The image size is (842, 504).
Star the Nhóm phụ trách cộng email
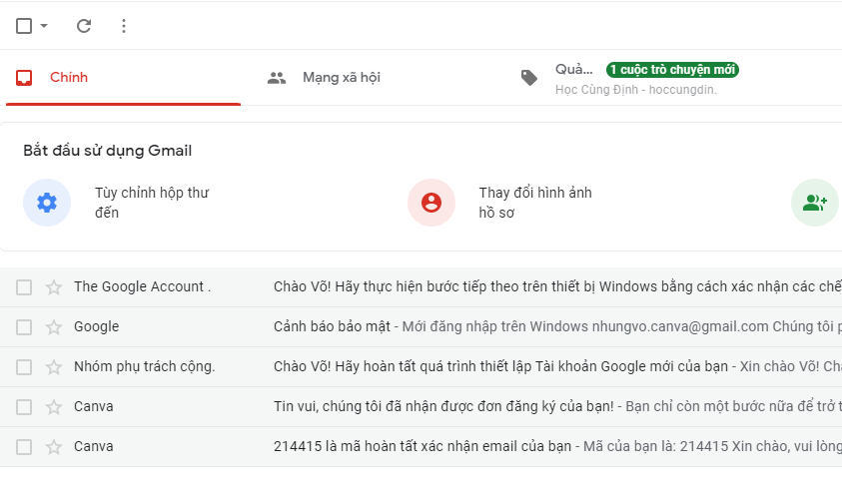54,367
